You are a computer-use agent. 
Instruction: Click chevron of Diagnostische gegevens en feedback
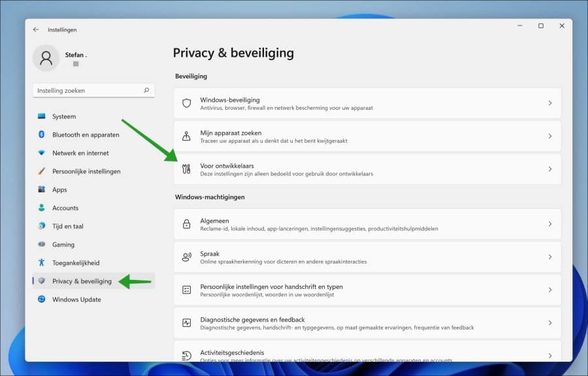[549, 323]
